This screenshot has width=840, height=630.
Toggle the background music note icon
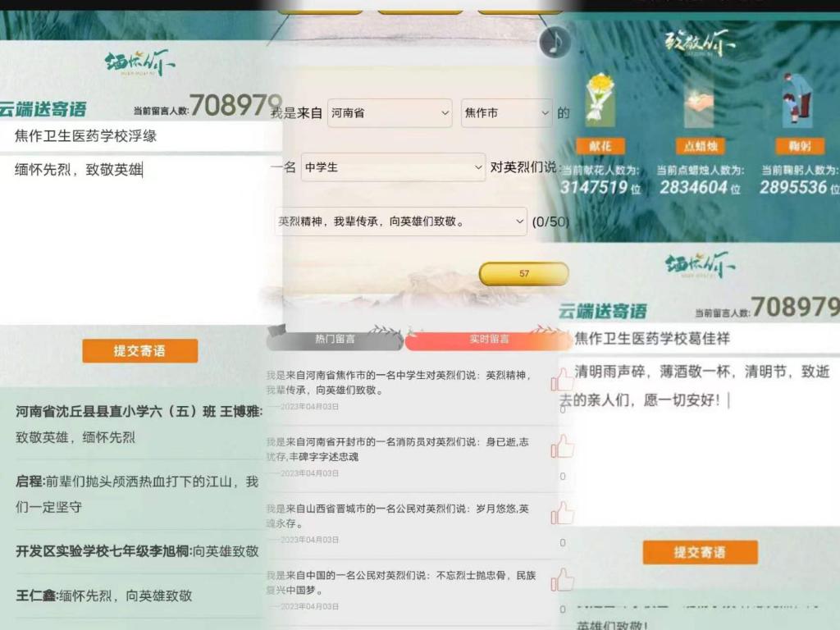[x=555, y=42]
